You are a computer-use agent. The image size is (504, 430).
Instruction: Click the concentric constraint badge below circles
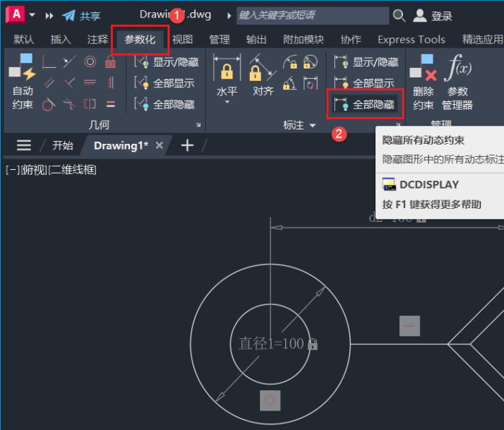point(270,400)
